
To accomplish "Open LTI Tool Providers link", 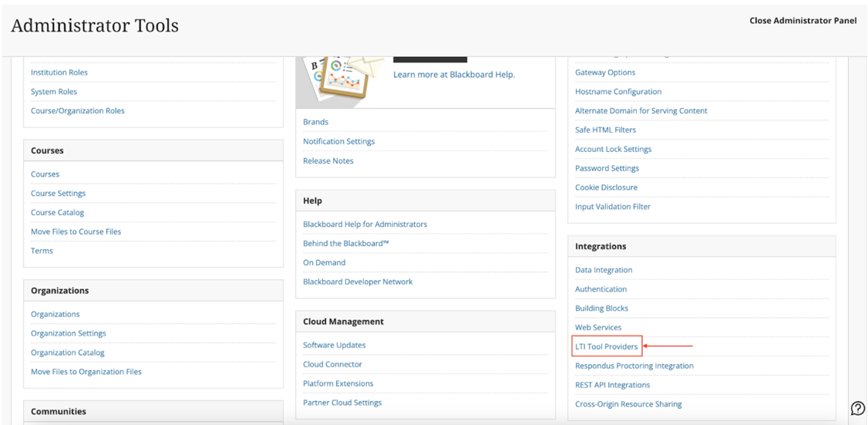I will tap(607, 347).
